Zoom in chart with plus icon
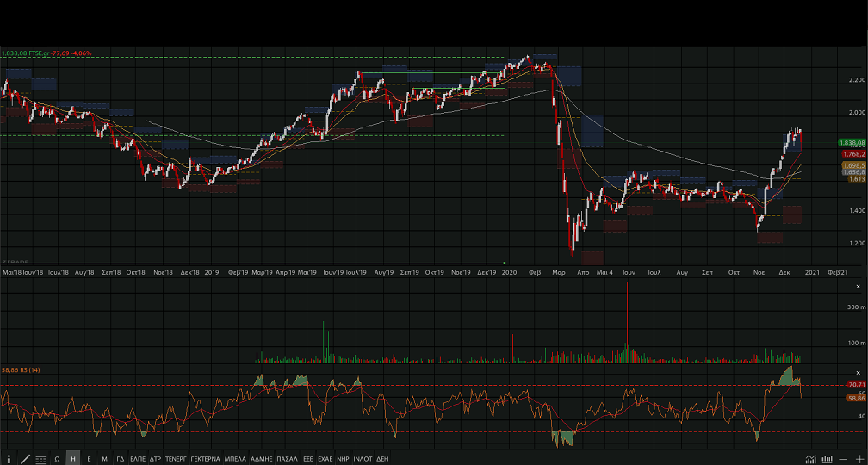Screen dimensions: 868x465 coord(859,459)
